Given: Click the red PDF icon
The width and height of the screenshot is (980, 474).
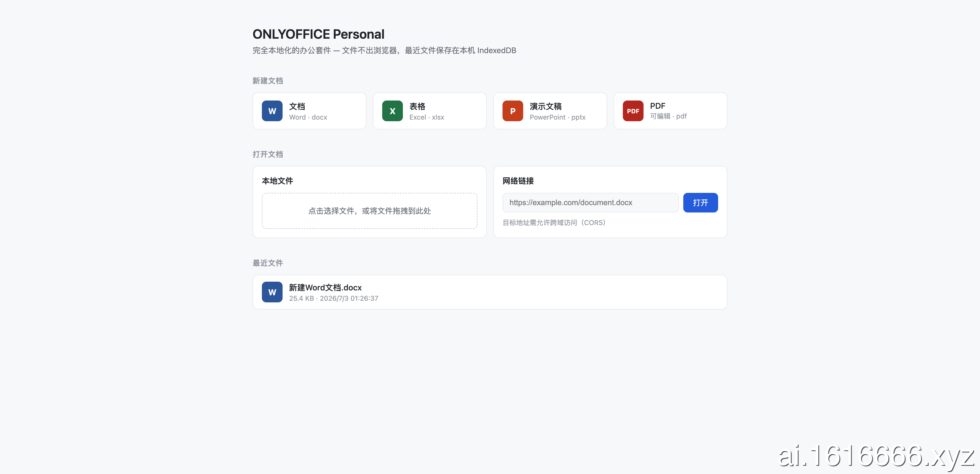Looking at the screenshot, I should (x=633, y=111).
